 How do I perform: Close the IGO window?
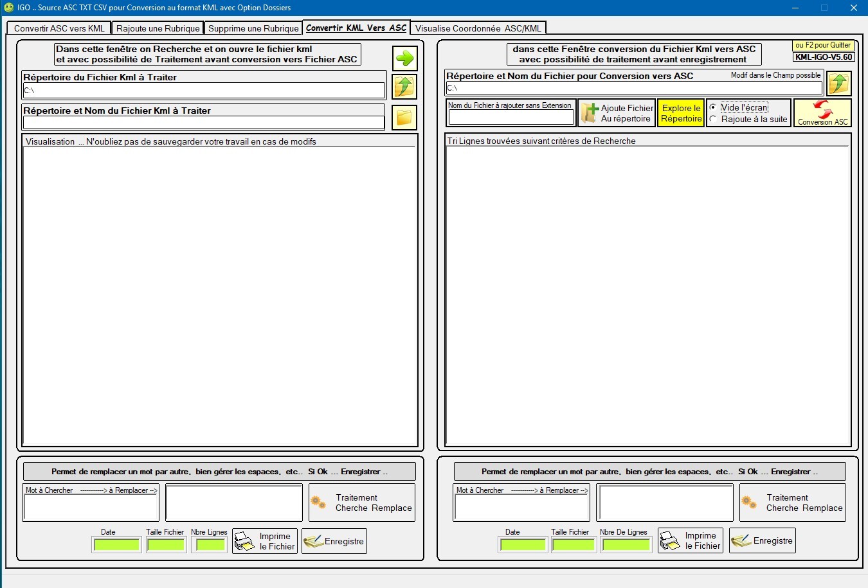[853, 8]
